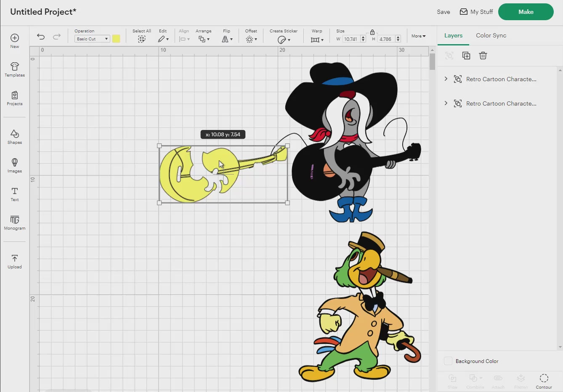Expand the second Retro Cartoon Character layer

(x=446, y=103)
